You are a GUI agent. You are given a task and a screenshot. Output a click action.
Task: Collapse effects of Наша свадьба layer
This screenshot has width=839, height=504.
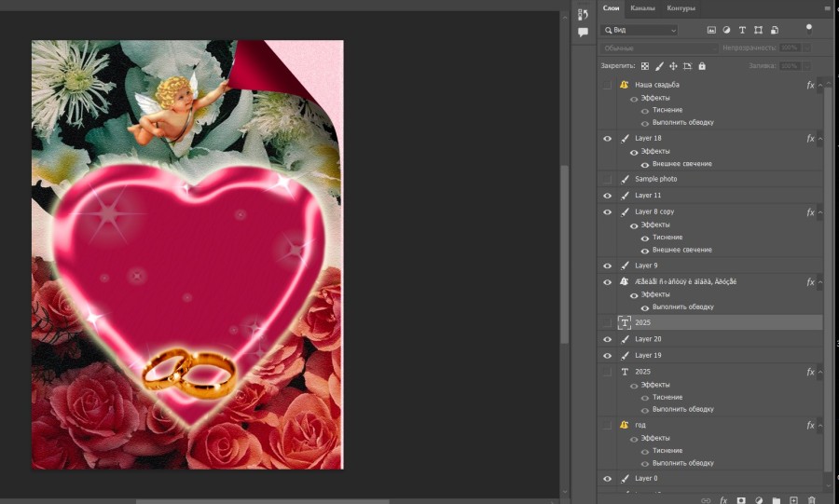[x=820, y=85]
